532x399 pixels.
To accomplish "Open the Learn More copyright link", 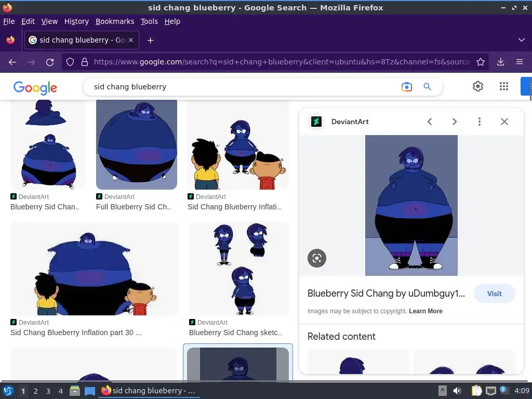I will coord(425,311).
